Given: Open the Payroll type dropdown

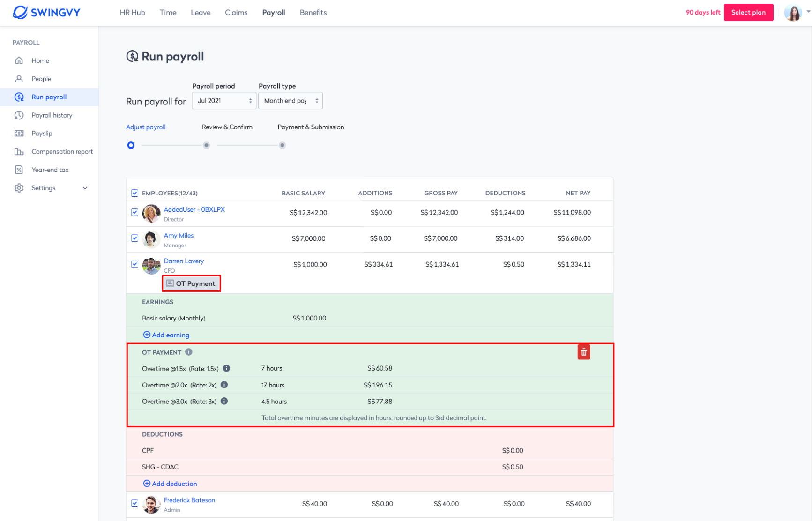Looking at the screenshot, I should (291, 101).
